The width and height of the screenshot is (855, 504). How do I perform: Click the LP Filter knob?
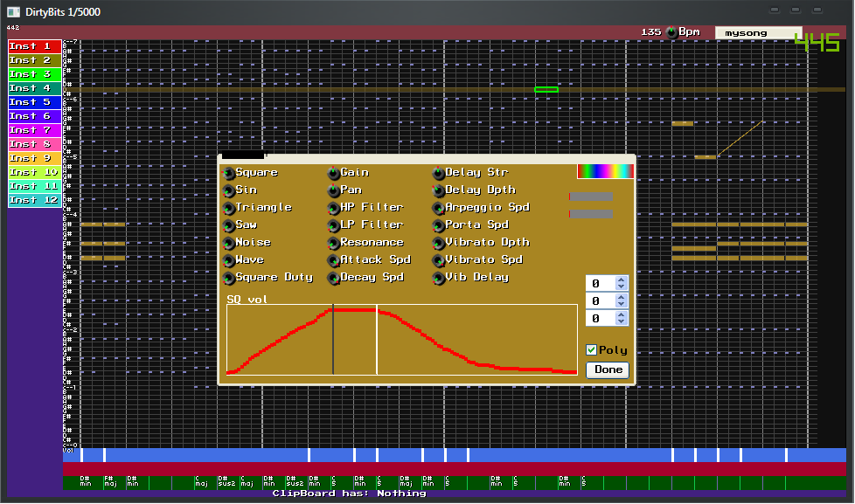pyautogui.click(x=333, y=225)
